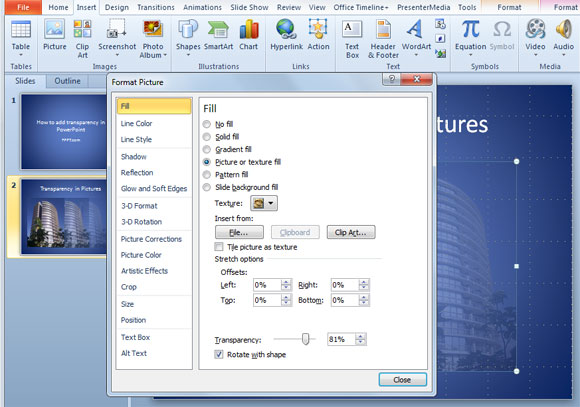Click the Screenshot tool icon
Screen dimensions: 580x407
[x=117, y=29]
